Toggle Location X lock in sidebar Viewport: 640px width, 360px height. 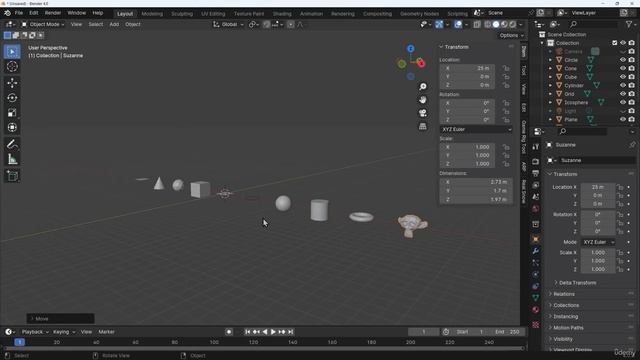[x=506, y=68]
